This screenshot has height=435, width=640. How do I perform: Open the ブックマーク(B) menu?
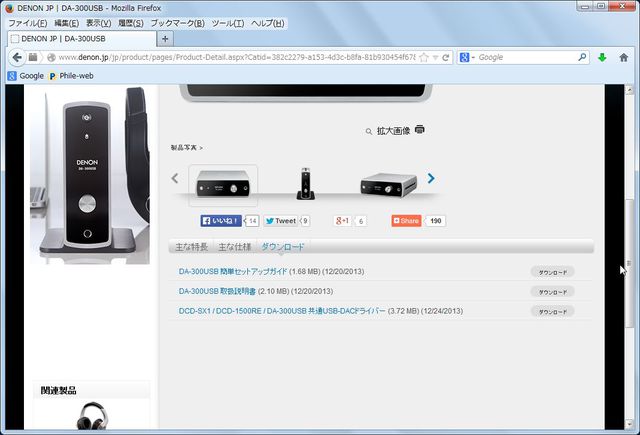tap(178, 23)
